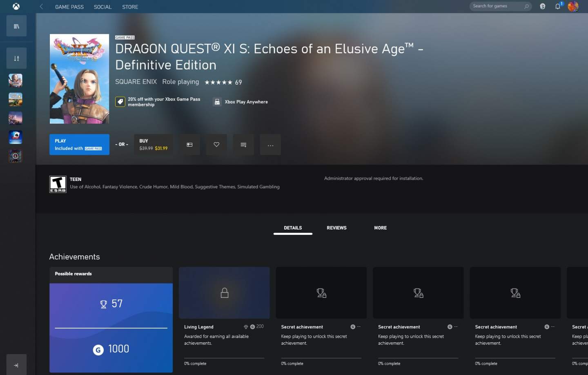588x375 pixels.
Task: Open the GAME PASS menu
Action: (x=69, y=7)
